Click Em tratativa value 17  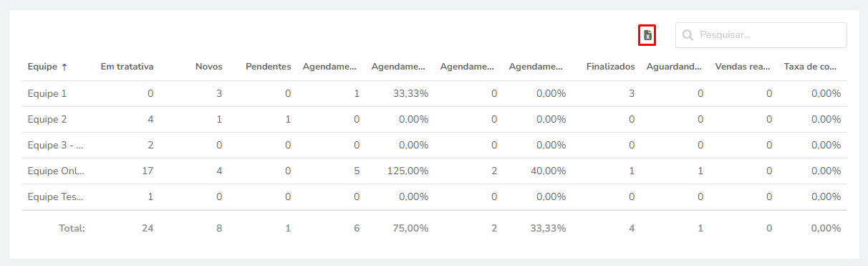(148, 171)
